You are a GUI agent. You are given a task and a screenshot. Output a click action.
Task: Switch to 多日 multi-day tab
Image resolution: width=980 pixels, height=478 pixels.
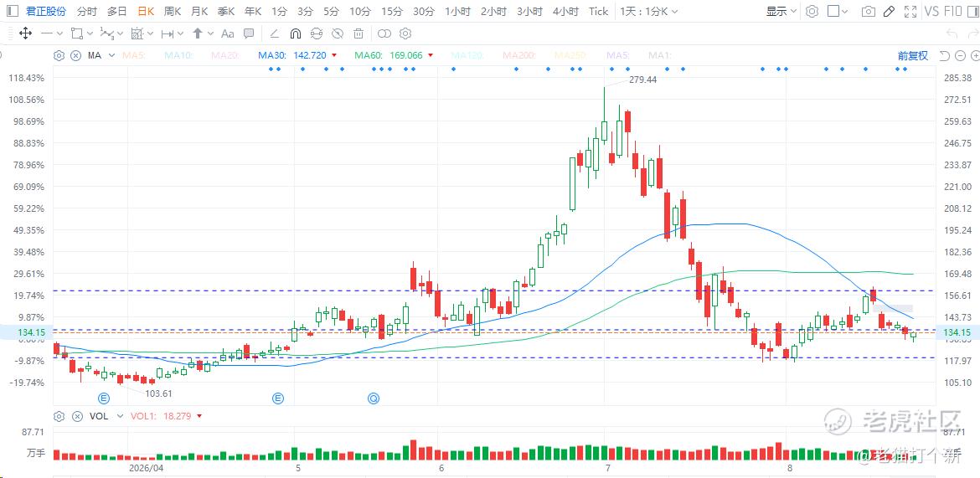[x=117, y=11]
